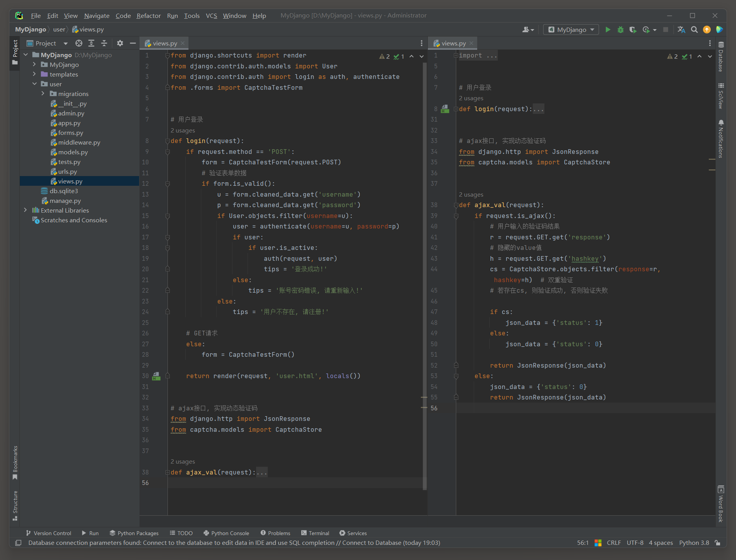Open the VCS menu
The image size is (736, 560).
pos(211,16)
